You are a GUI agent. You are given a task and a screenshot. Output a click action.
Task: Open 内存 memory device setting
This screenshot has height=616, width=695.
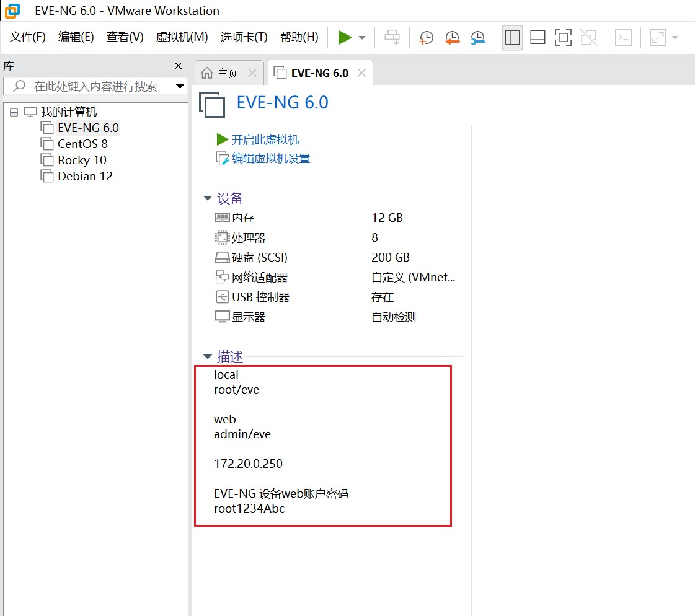tap(243, 218)
